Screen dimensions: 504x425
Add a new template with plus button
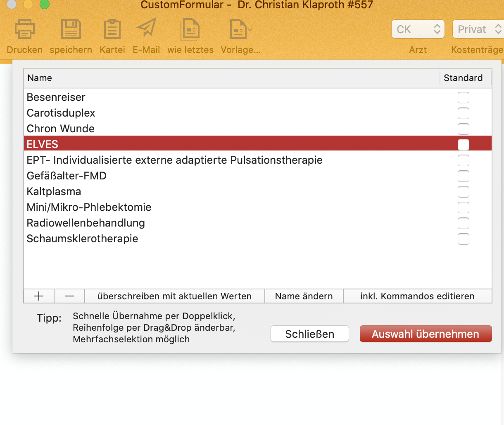click(x=39, y=296)
